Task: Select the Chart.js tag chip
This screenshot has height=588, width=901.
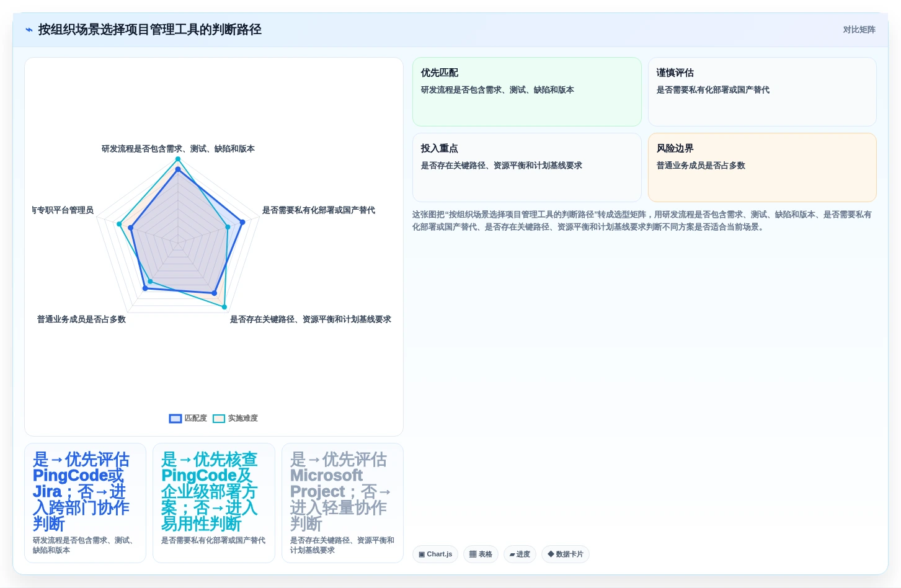Action: (435, 555)
